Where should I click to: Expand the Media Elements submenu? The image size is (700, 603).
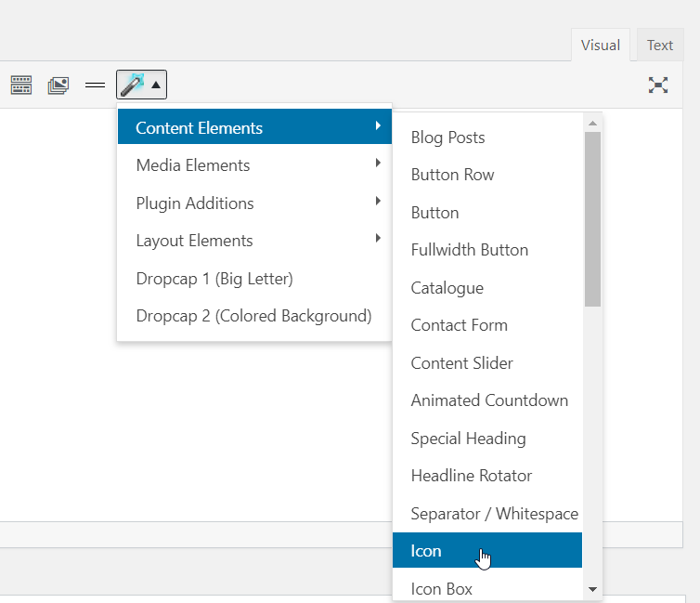[254, 165]
